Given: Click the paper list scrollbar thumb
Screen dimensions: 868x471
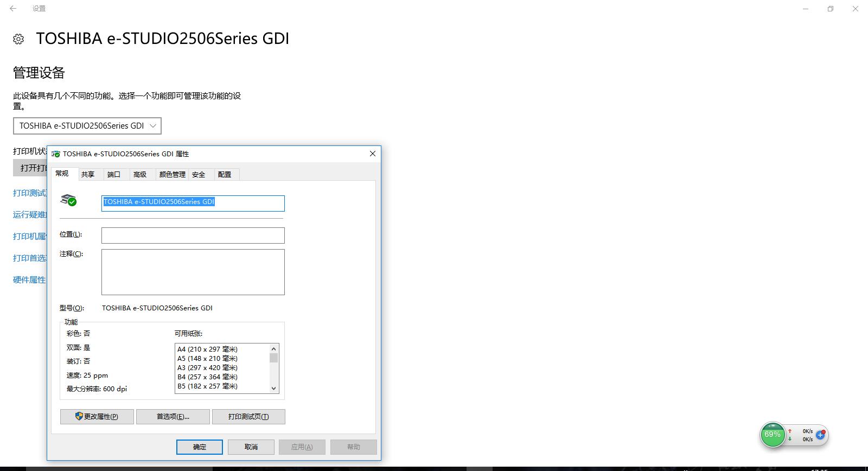Looking at the screenshot, I should 274,358.
